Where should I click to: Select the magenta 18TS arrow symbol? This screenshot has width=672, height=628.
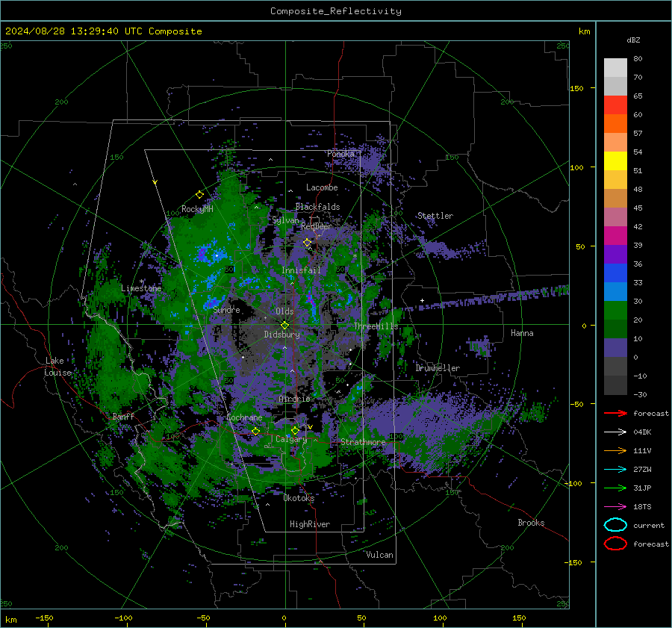point(615,507)
